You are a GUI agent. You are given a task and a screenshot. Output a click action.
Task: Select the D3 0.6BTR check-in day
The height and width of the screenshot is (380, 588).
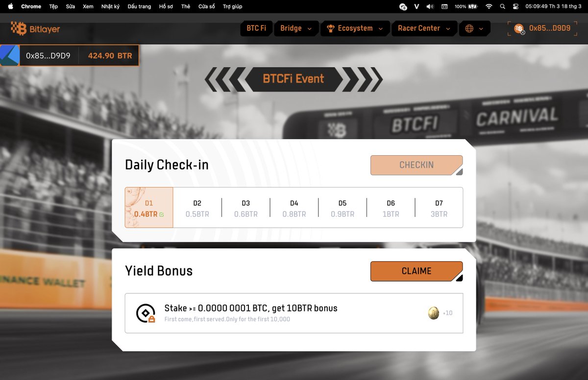[x=245, y=208]
